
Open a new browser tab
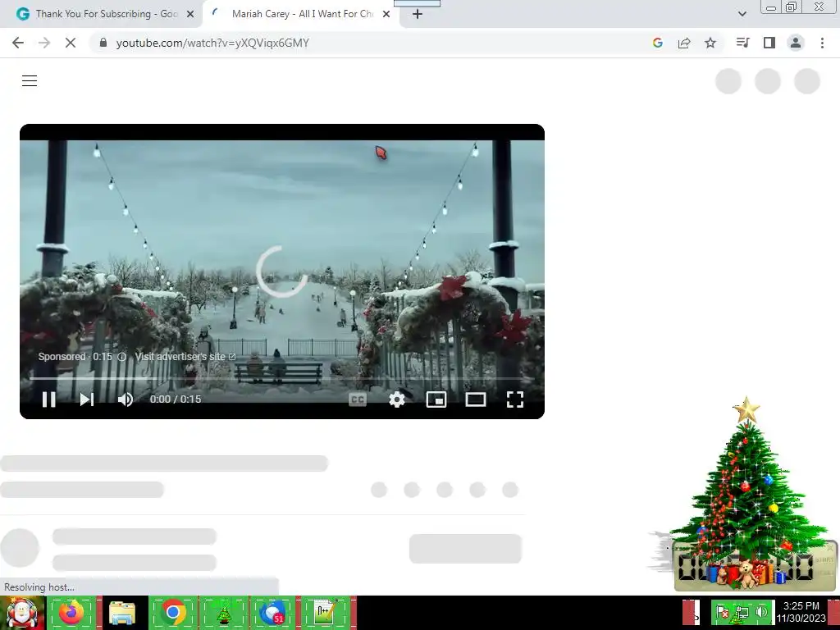418,14
